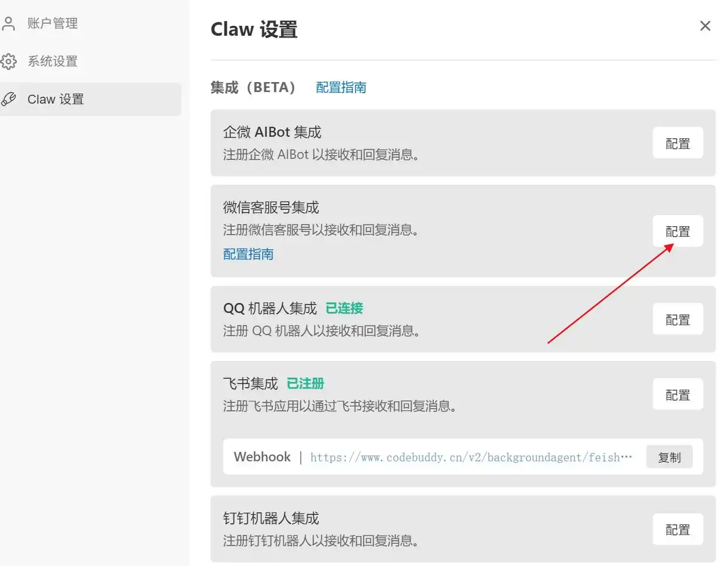Click the 已连接 status badge for QQ 机器人
The image size is (728, 566).
pyautogui.click(x=343, y=308)
